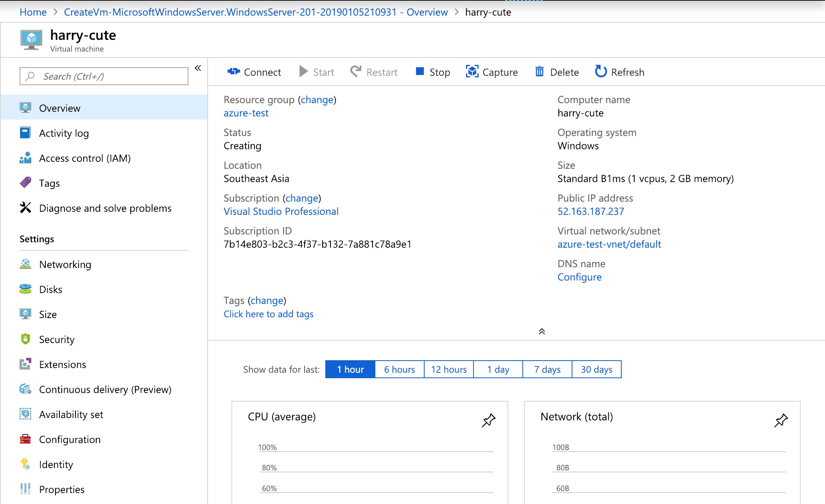Viewport: 825px width, 504px height.
Task: Click the sidebar search field
Action: [x=104, y=76]
